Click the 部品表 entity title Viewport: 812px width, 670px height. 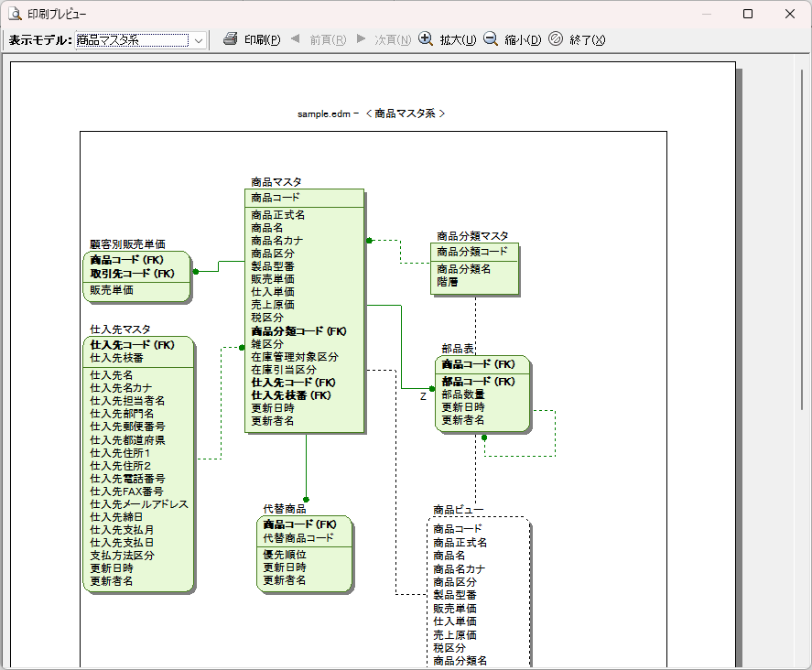pos(458,349)
